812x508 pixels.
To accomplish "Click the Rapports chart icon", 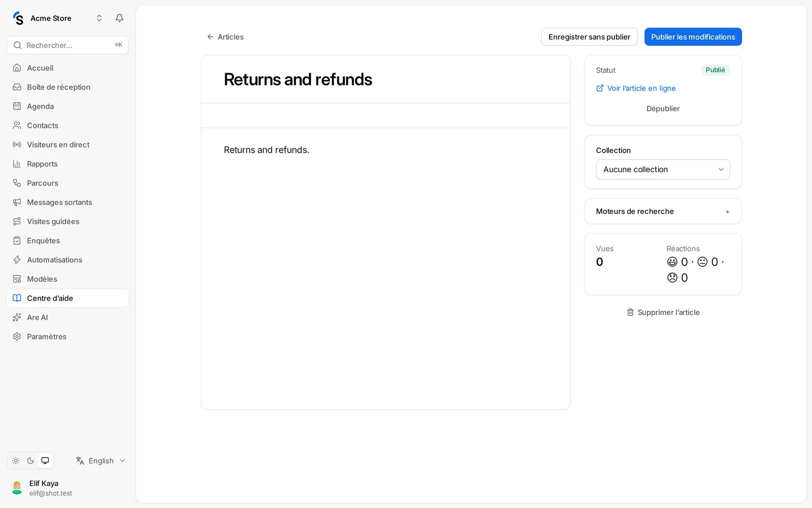I will [17, 164].
